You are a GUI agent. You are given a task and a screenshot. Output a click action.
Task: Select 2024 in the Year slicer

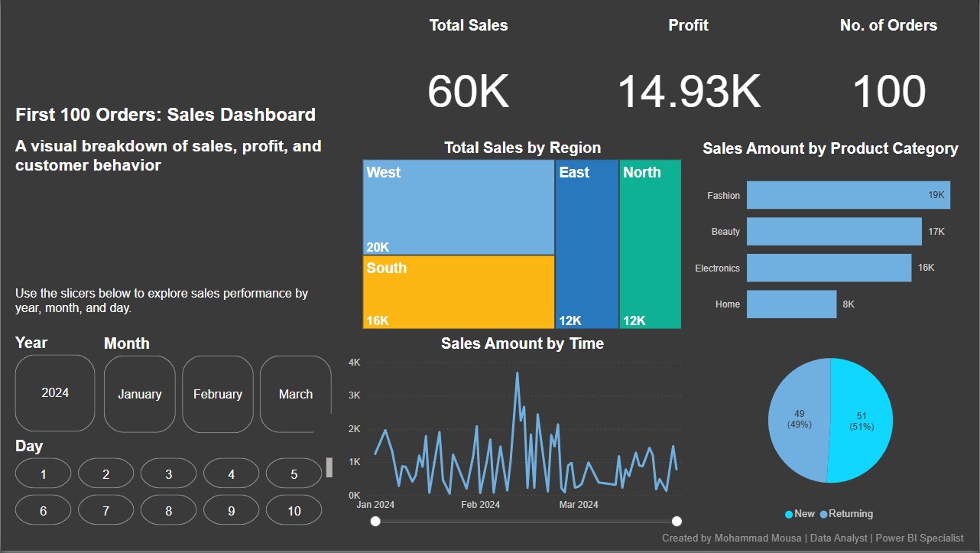54,393
